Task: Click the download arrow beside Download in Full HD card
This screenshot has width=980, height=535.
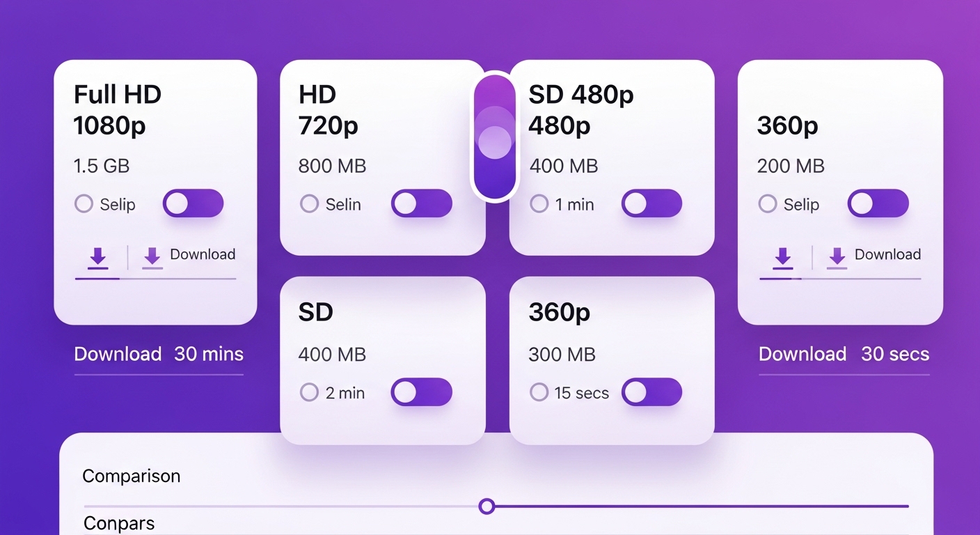Action: (152, 257)
